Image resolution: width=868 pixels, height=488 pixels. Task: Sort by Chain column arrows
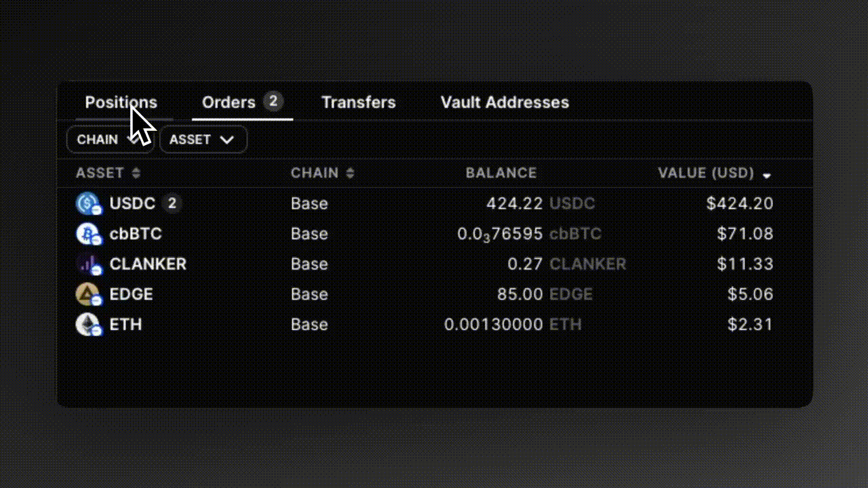click(350, 174)
